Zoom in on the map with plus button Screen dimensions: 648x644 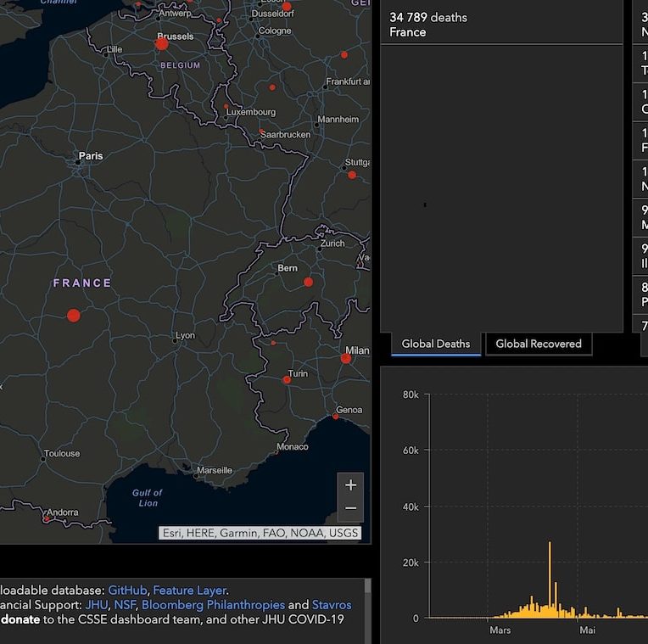click(x=350, y=484)
